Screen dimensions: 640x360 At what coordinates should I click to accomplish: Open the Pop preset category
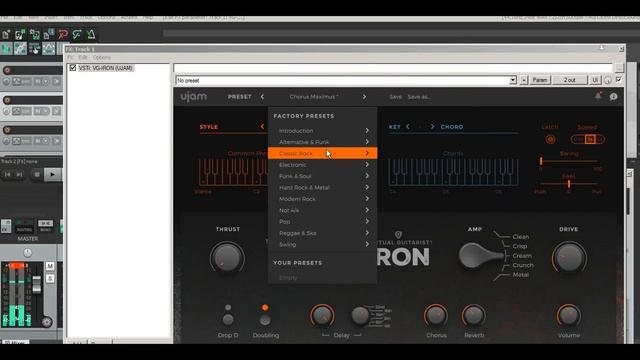(x=322, y=222)
